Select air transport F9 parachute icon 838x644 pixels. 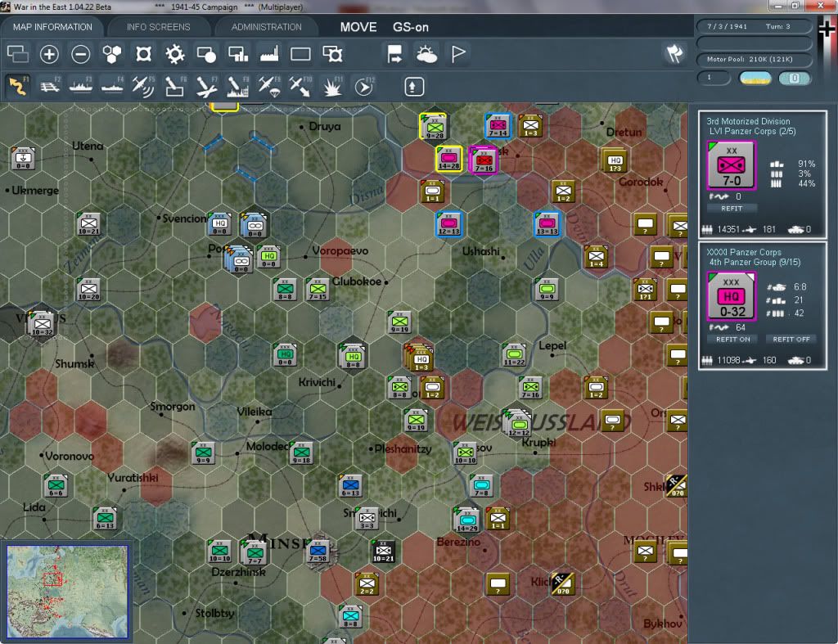pos(268,86)
